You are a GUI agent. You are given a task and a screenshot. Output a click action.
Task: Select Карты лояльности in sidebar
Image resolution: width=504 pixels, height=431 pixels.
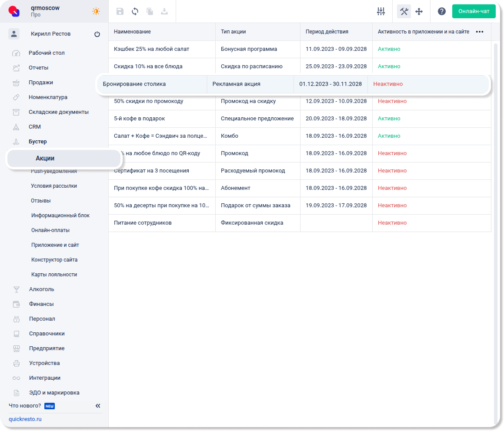[x=54, y=275]
